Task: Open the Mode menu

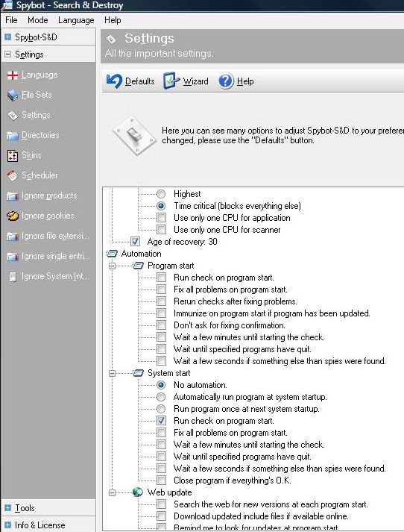Action: [x=37, y=20]
